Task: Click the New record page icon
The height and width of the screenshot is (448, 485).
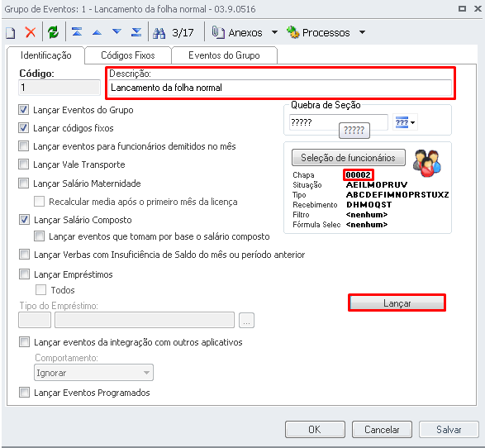Action: pyautogui.click(x=11, y=33)
